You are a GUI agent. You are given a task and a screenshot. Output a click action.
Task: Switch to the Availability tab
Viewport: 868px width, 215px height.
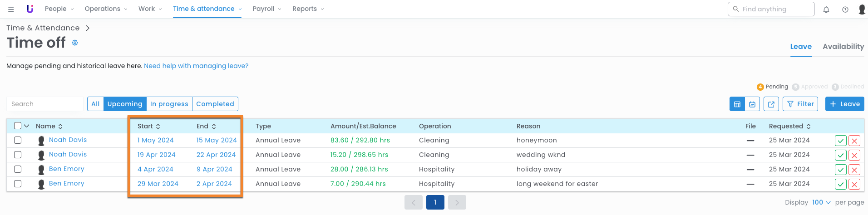point(843,46)
